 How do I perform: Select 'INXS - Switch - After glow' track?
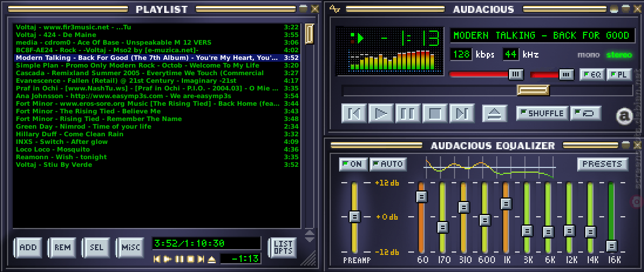pyautogui.click(x=158, y=142)
